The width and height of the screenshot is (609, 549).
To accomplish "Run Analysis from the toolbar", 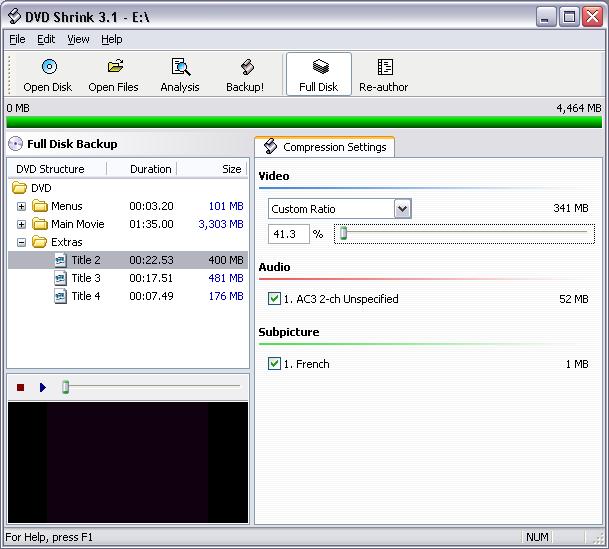I will pyautogui.click(x=180, y=75).
